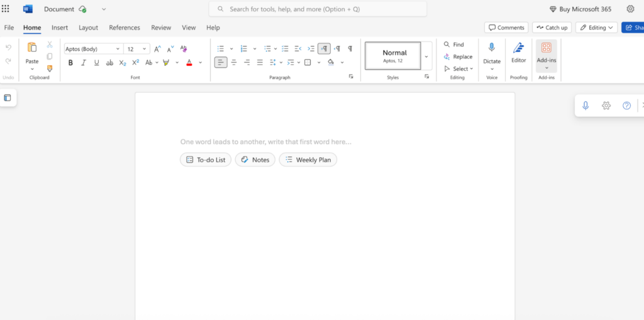The height and width of the screenshot is (320, 644).
Task: Click the Redo arrow icon
Action: click(x=8, y=61)
